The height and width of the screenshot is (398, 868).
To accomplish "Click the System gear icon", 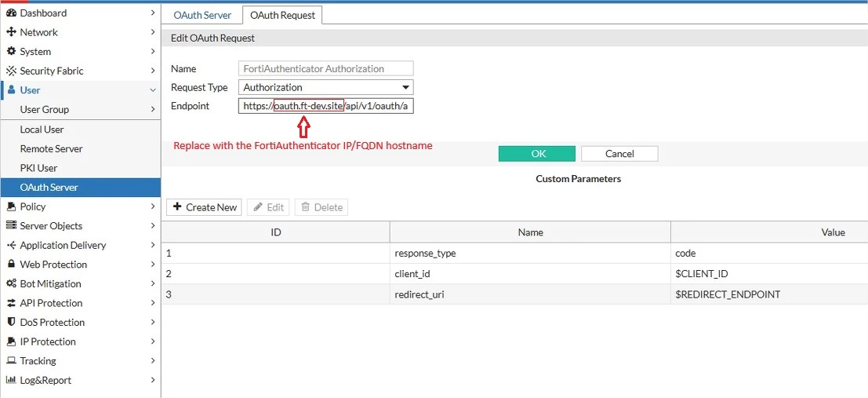I will coord(11,52).
